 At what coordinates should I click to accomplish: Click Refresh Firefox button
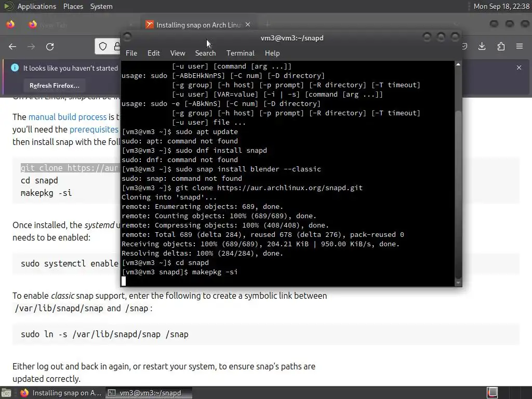pos(54,86)
